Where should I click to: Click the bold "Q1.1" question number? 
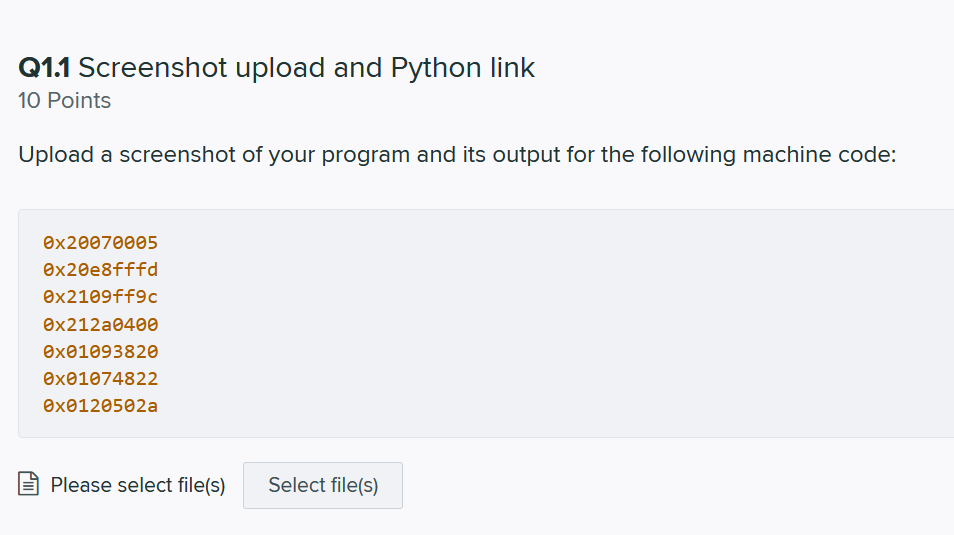pos(44,68)
